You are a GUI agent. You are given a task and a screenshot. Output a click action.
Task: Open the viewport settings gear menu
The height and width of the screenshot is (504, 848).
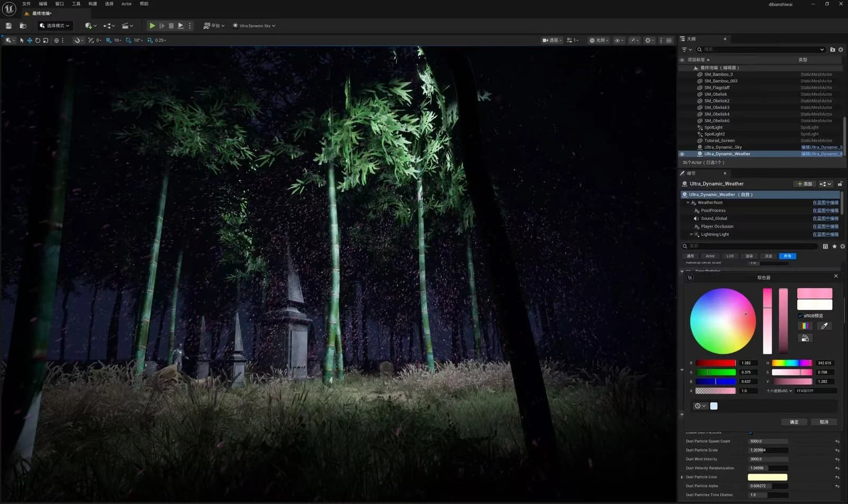649,40
